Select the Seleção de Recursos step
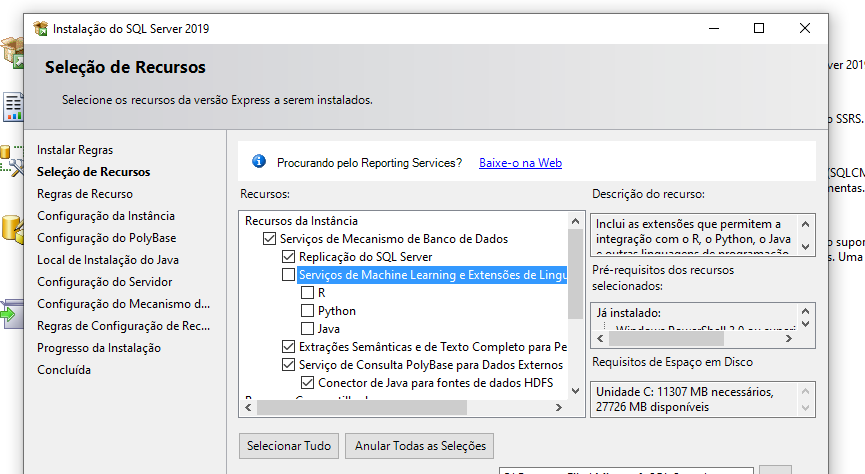Screen dimensions: 865x474 click(x=94, y=172)
